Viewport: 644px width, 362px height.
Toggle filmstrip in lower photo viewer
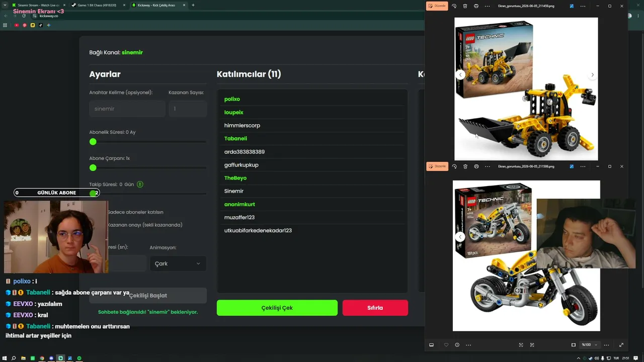pos(431,345)
